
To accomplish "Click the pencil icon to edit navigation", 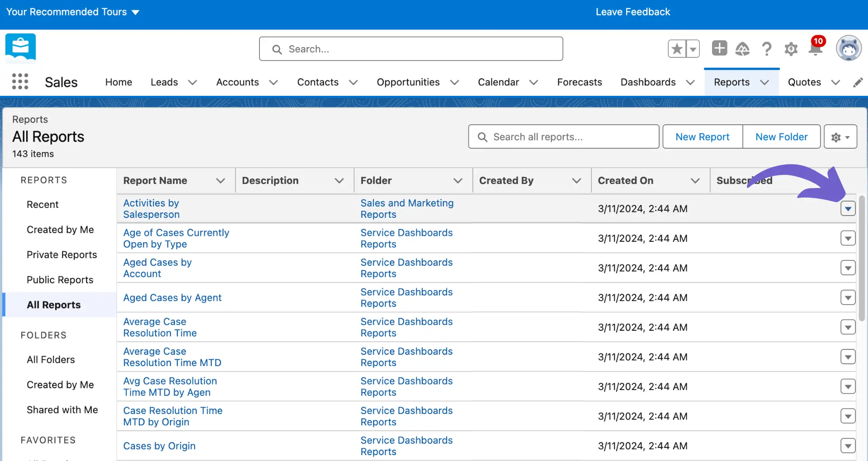I will [x=858, y=82].
